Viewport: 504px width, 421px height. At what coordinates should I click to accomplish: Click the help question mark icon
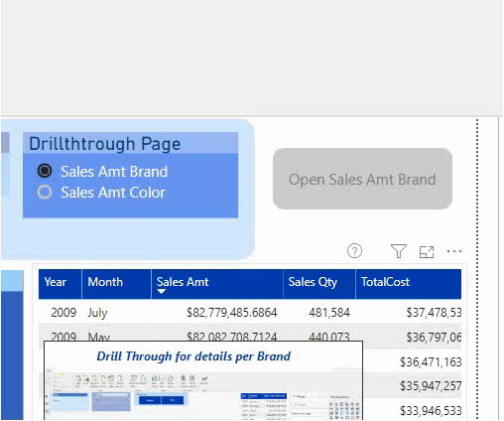click(354, 251)
